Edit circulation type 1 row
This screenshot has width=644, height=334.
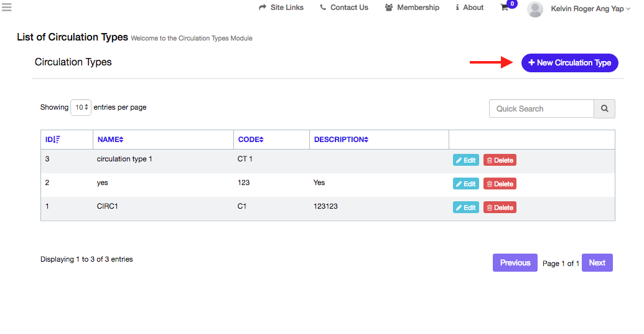tap(465, 160)
